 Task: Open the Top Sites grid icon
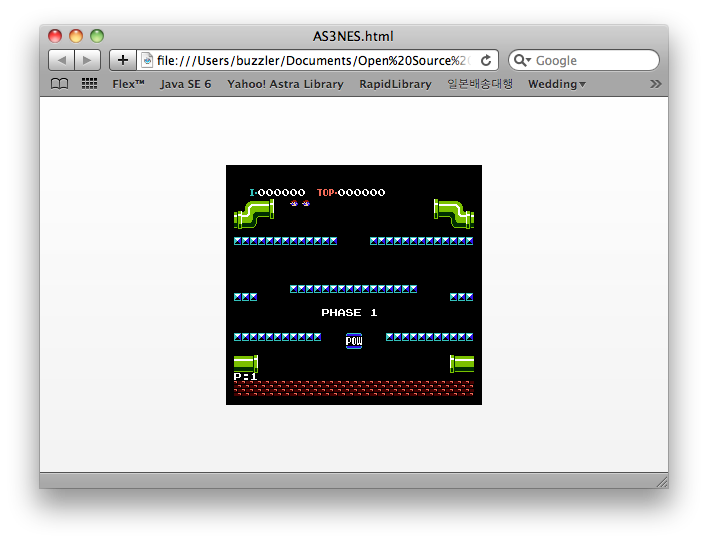[x=89, y=84]
